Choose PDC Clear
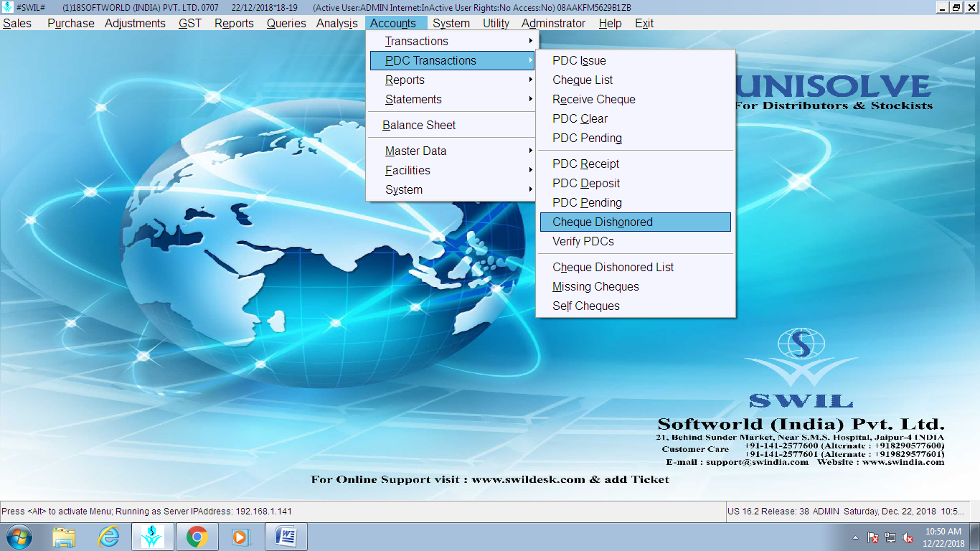Viewport: 980px width, 551px height. [636, 119]
